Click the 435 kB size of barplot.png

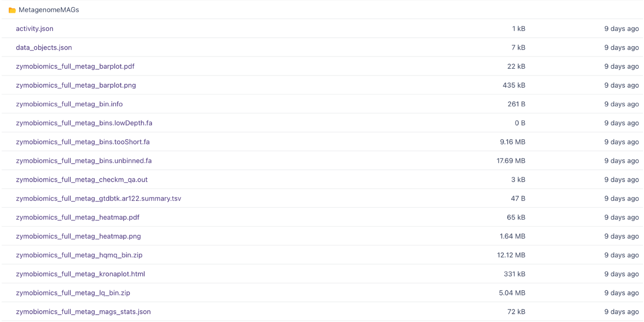click(514, 85)
